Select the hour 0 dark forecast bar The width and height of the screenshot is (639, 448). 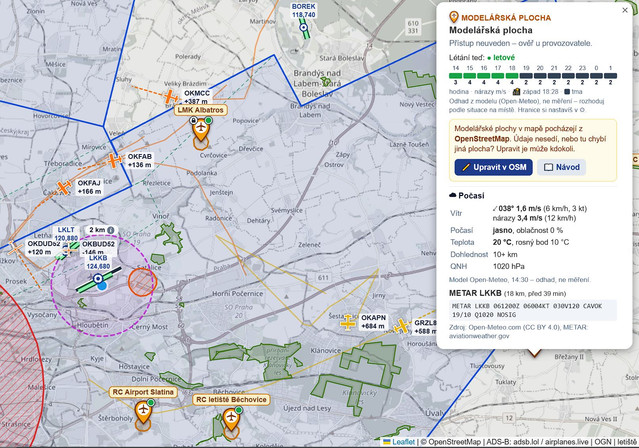point(596,76)
